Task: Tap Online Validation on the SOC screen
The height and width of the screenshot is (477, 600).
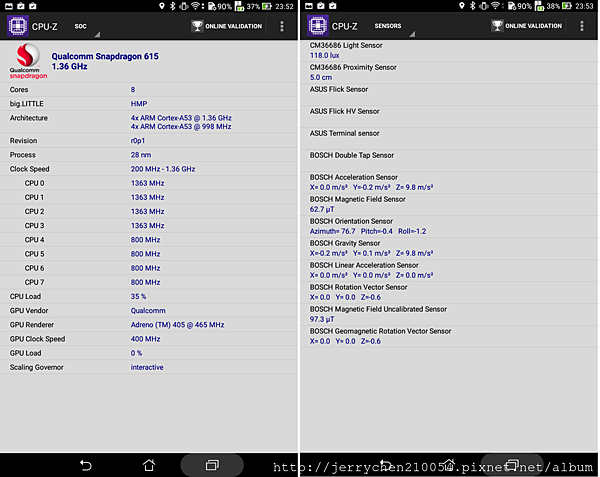Action: (x=227, y=26)
